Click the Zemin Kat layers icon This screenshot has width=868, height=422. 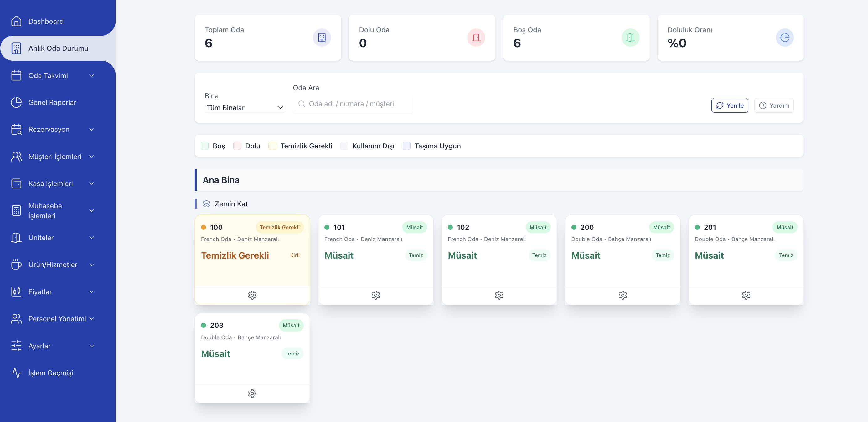point(207,204)
